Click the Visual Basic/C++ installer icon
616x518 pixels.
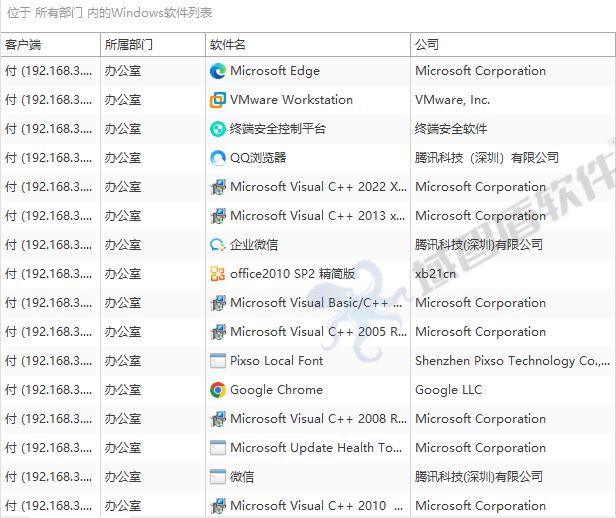pyautogui.click(x=218, y=303)
